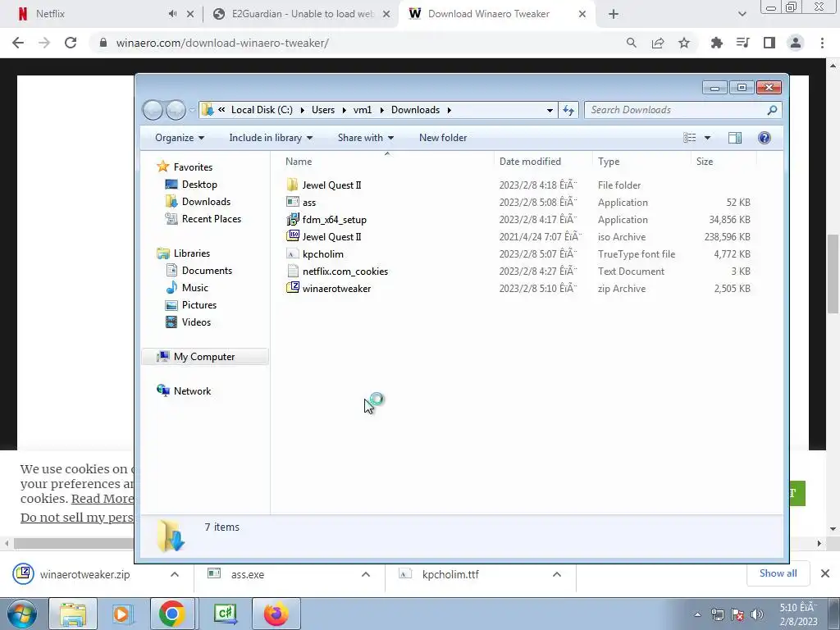Toggle the Chrome side panel icon
This screenshot has width=840, height=630.
point(769,43)
